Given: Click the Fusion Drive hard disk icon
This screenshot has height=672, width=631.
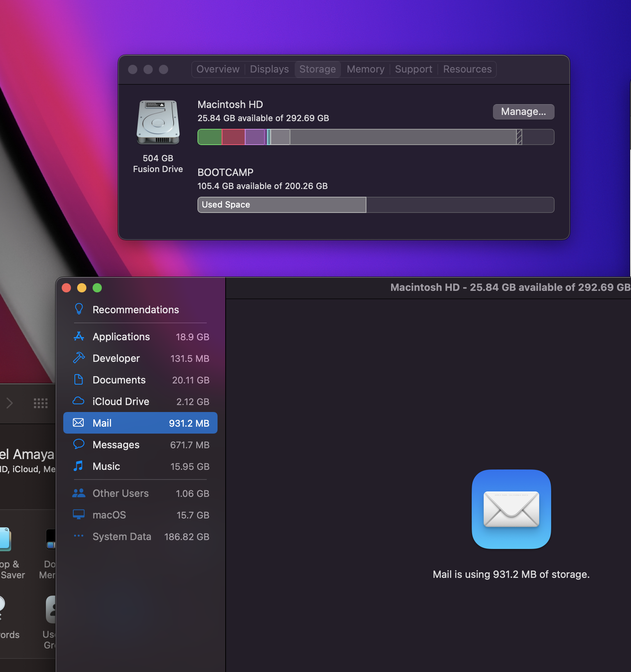Looking at the screenshot, I should point(158,122).
